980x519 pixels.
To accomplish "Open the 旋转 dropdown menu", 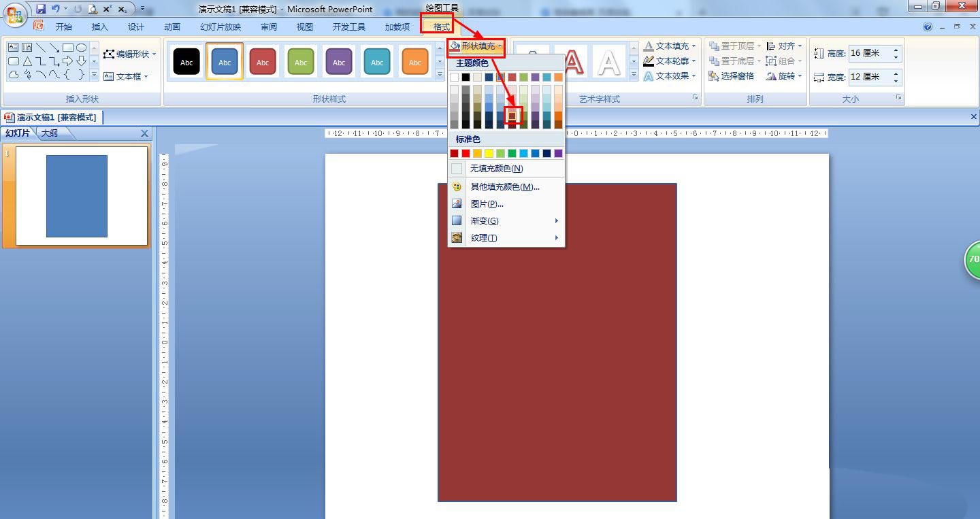I will point(785,76).
